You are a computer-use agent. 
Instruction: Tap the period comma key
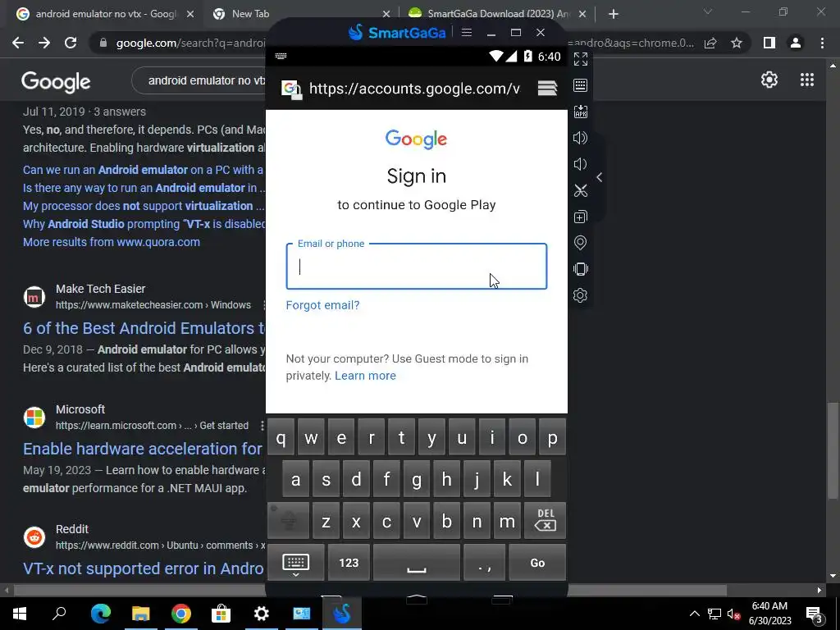click(x=484, y=563)
